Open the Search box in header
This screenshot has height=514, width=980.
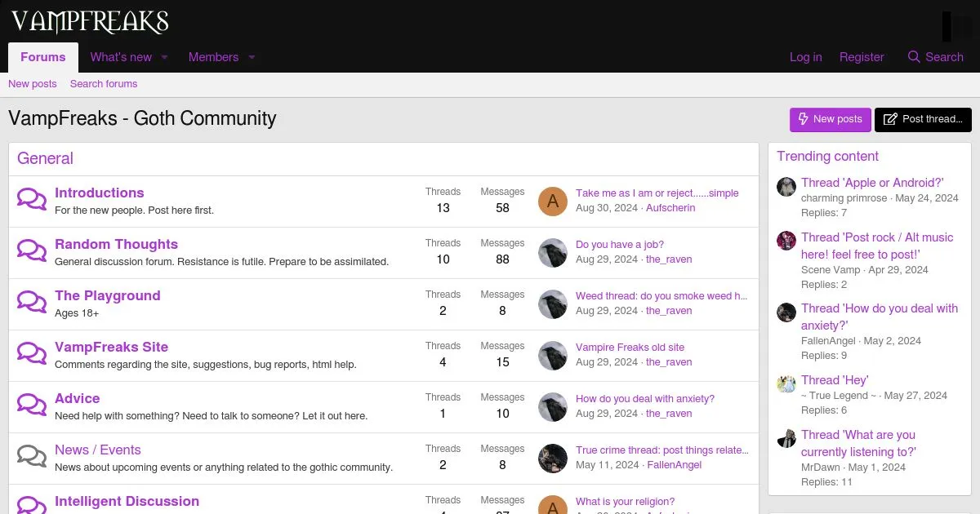(936, 57)
